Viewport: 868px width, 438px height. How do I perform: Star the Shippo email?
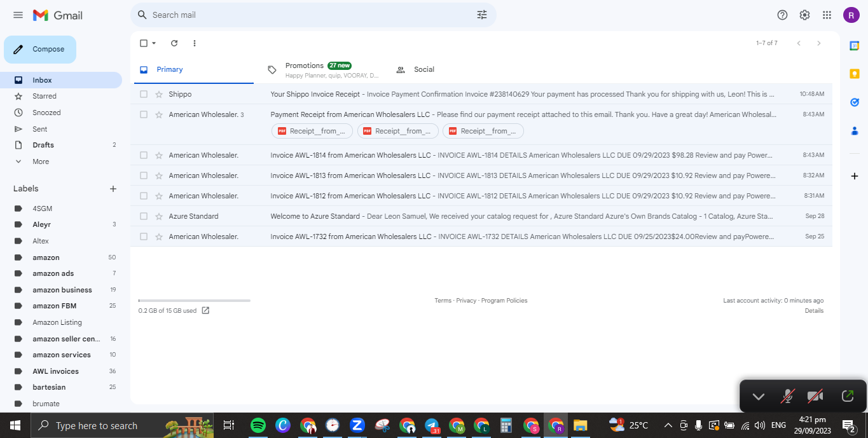click(x=159, y=94)
